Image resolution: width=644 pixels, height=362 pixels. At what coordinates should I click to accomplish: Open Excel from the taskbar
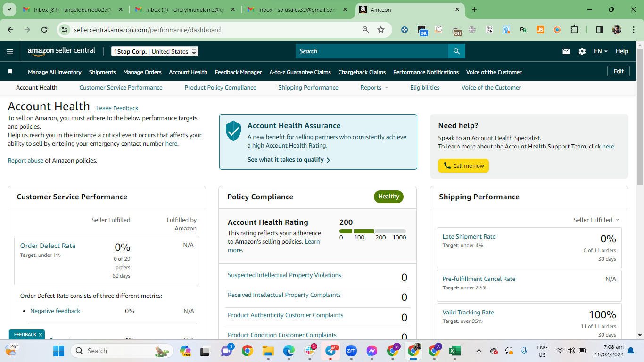pyautogui.click(x=454, y=351)
